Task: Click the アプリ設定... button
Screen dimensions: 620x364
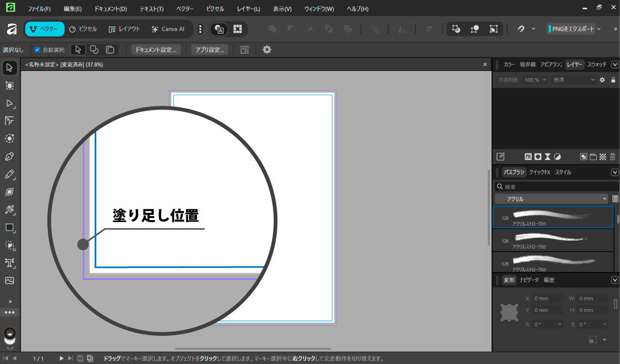Action: tap(210, 50)
